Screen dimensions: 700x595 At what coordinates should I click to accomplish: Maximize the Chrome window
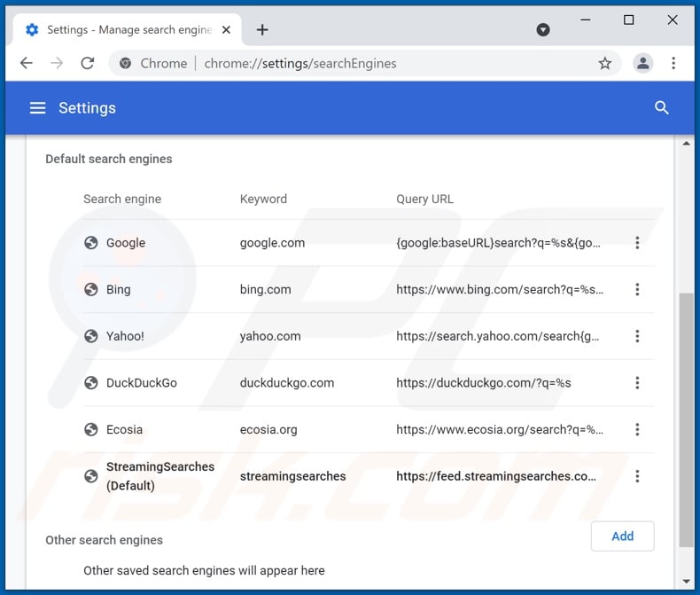click(x=628, y=20)
